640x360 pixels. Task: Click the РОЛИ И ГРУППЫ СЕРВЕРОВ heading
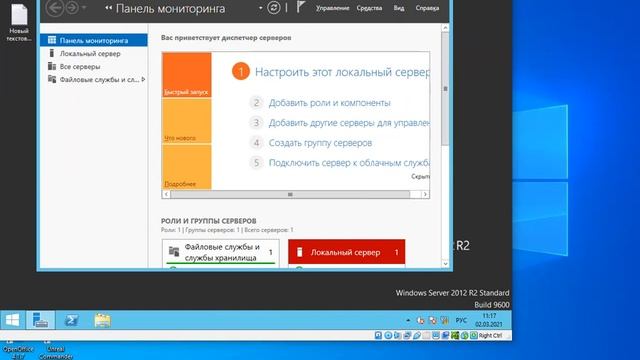tap(209, 221)
